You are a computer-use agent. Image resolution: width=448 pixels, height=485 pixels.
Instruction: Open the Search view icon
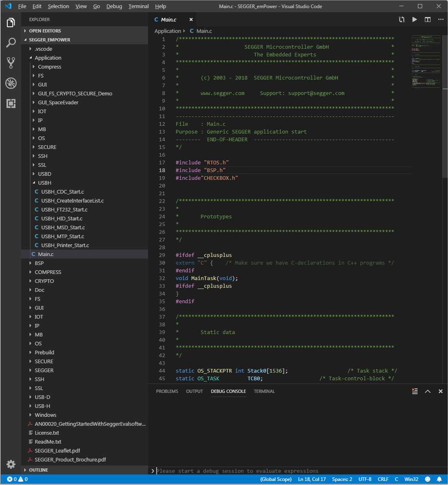click(11, 43)
